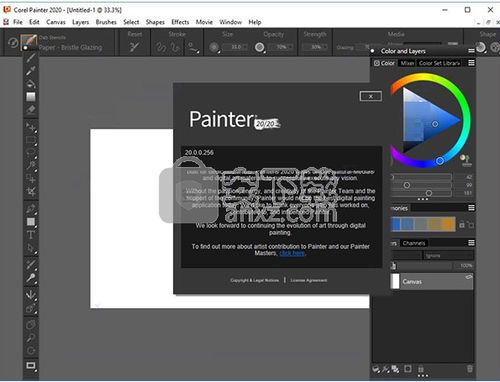Select the Text tool in the toolbox
The width and height of the screenshot is (500, 382).
click(x=31, y=235)
